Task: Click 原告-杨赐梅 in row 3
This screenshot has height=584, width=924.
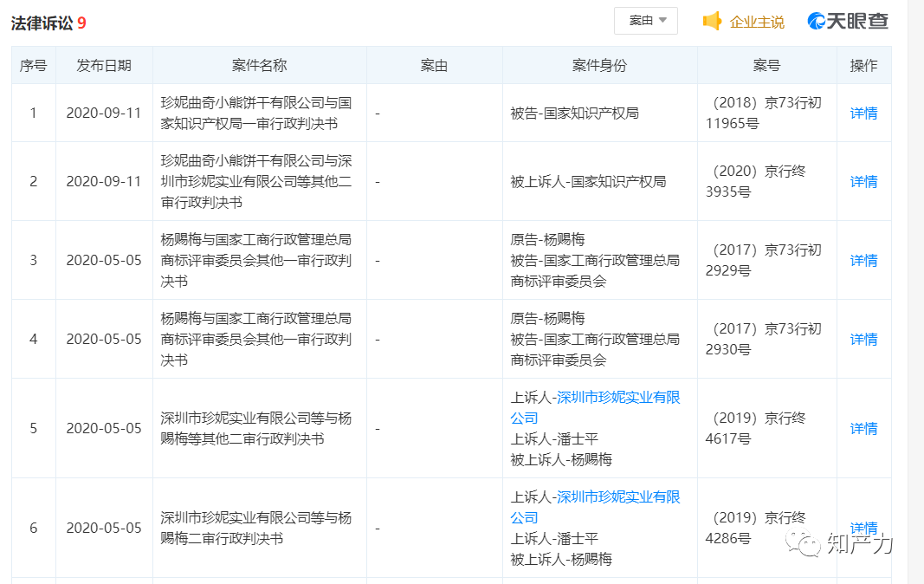Action: click(x=547, y=239)
